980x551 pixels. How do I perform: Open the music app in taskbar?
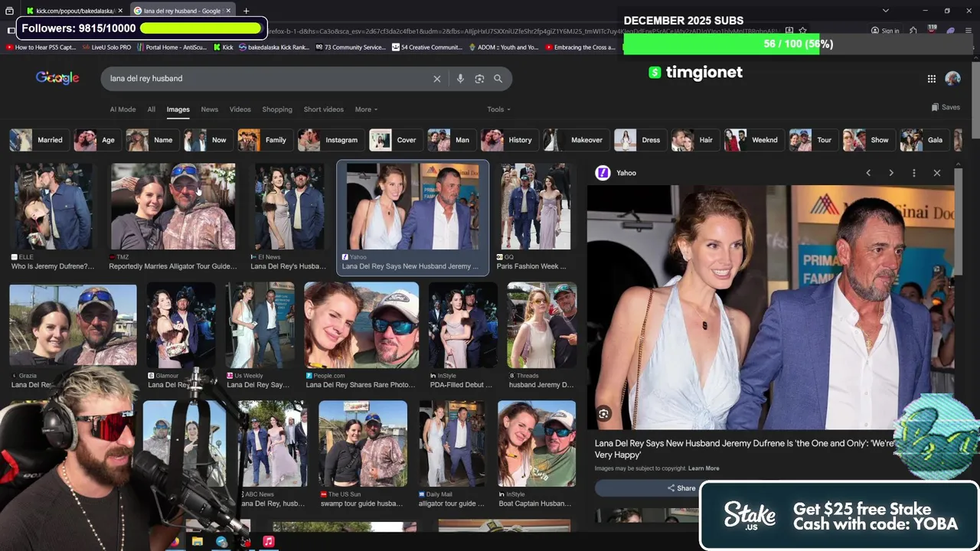click(x=269, y=541)
